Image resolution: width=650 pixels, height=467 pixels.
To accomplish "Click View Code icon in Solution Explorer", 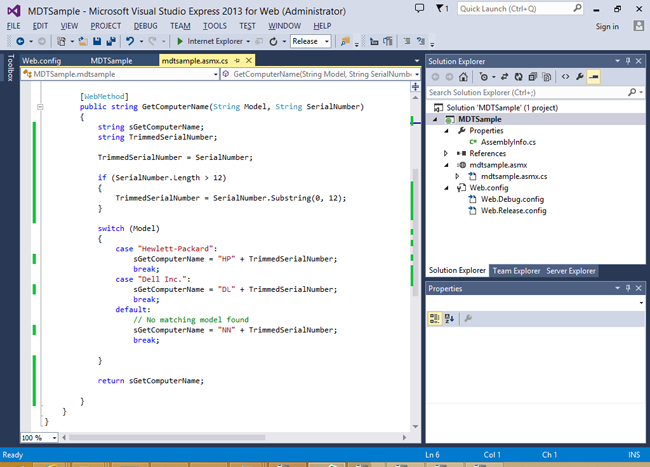I will click(565, 76).
